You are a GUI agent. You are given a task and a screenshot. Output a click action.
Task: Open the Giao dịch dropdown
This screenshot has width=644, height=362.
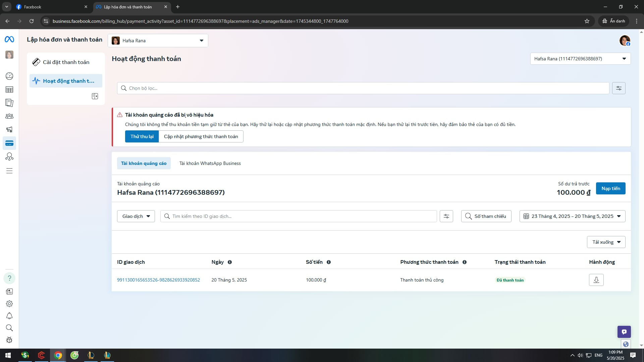point(136,216)
